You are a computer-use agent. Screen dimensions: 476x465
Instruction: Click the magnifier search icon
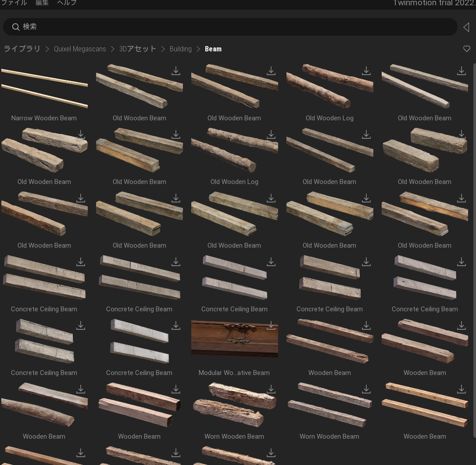16,27
